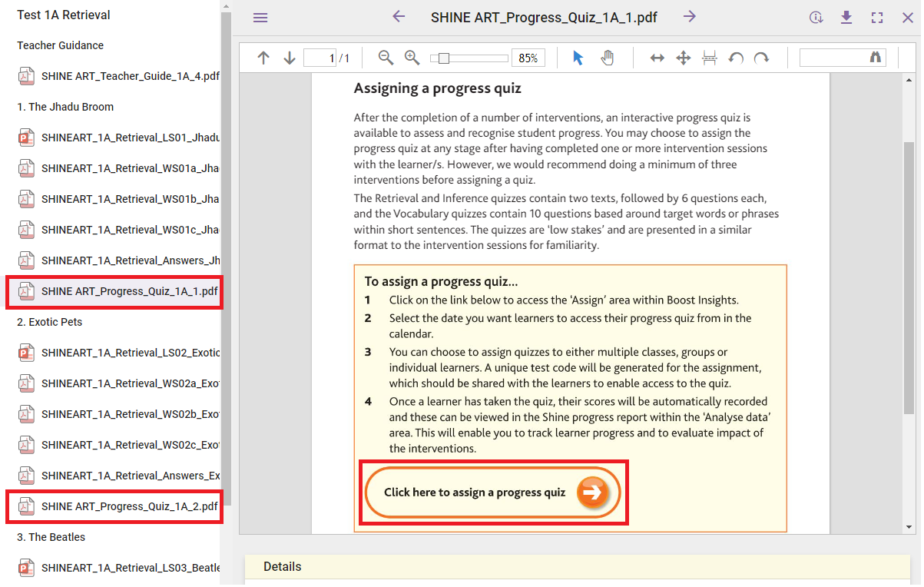Go to previous resource with left arrow

(x=398, y=17)
